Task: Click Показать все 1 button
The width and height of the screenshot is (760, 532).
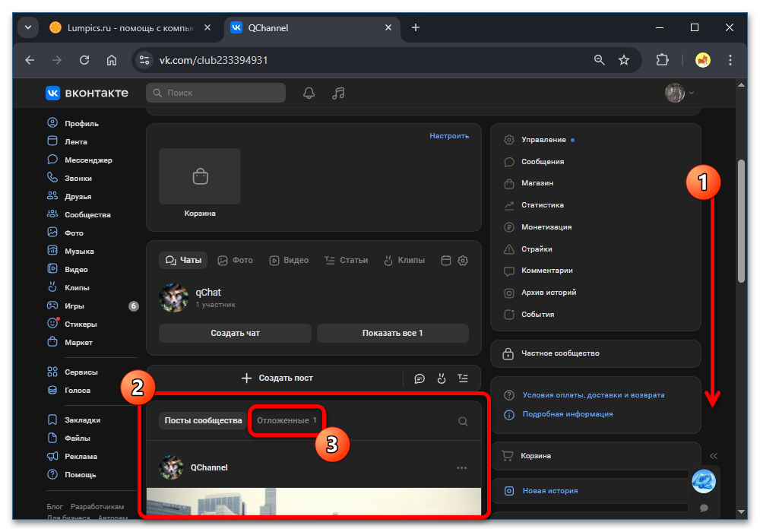Action: tap(393, 334)
